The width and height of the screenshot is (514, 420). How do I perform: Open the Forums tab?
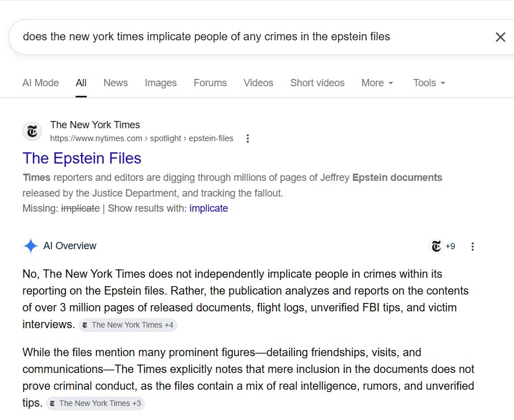point(210,83)
